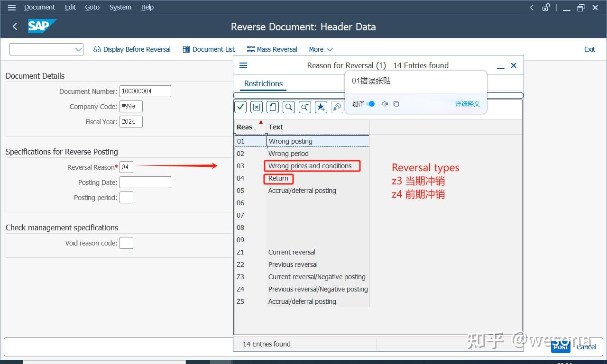Click the Exit button

589,49
